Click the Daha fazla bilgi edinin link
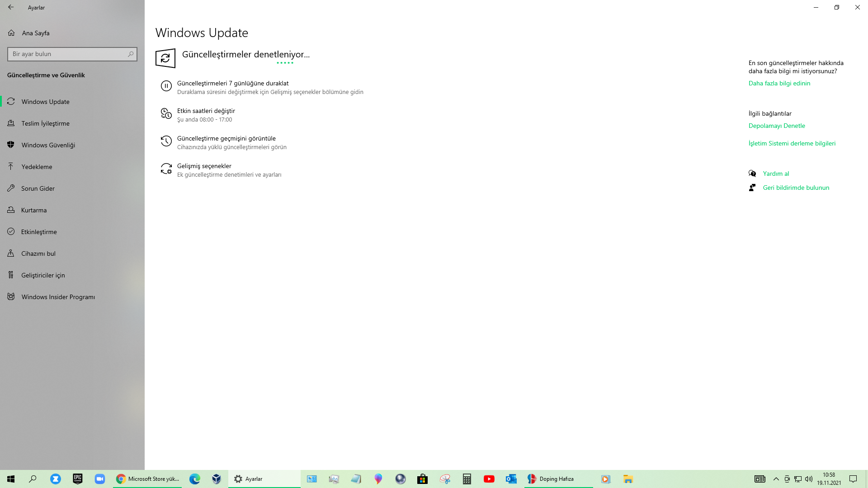Image resolution: width=868 pixels, height=488 pixels. point(779,83)
